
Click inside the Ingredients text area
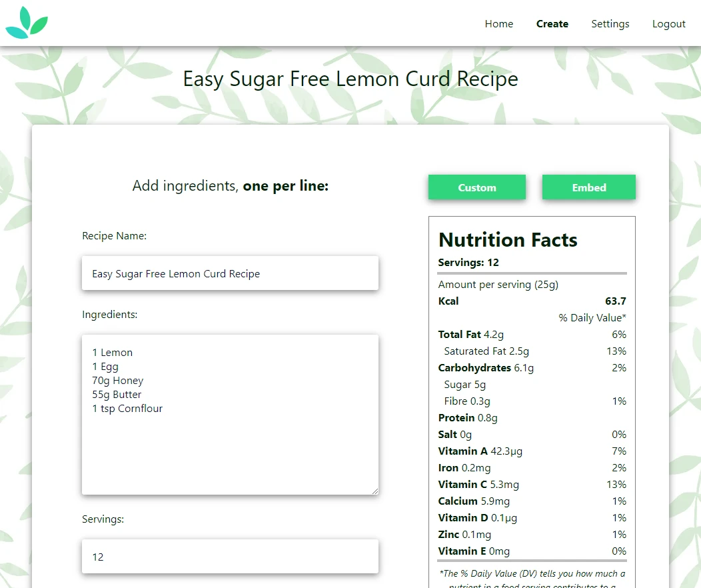pyautogui.click(x=231, y=415)
